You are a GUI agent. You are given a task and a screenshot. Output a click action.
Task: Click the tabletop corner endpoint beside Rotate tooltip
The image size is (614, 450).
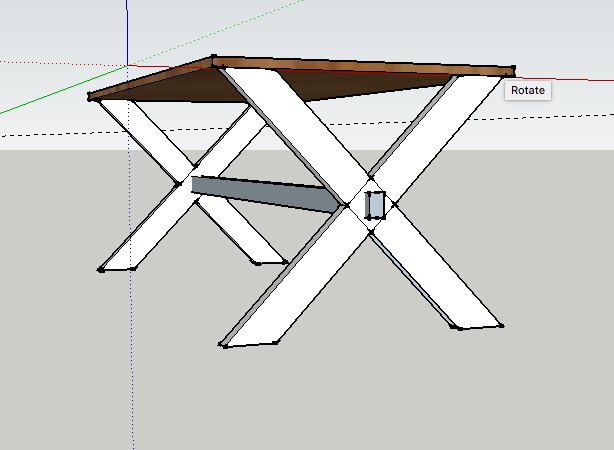(513, 69)
